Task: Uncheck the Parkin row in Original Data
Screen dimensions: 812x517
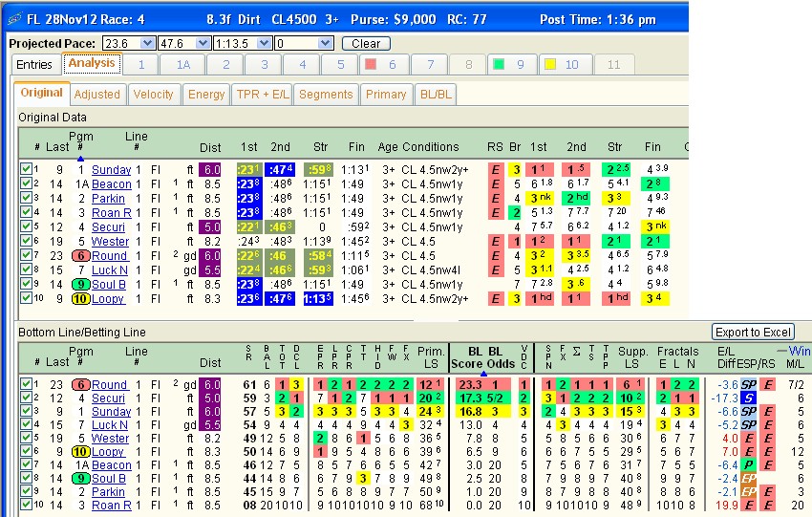Action: [26, 198]
